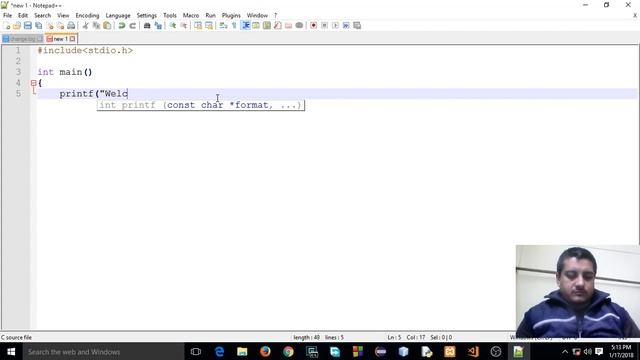Click the Copy toolbar icon

[96, 26]
